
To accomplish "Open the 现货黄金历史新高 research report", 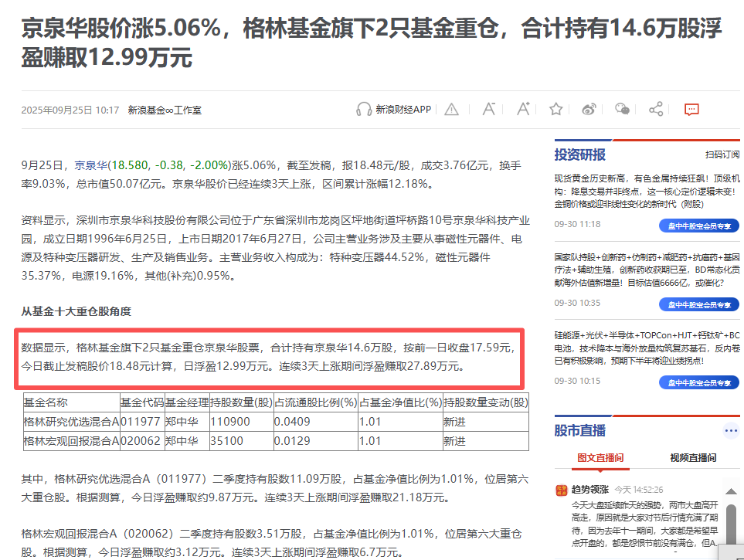I will point(647,192).
